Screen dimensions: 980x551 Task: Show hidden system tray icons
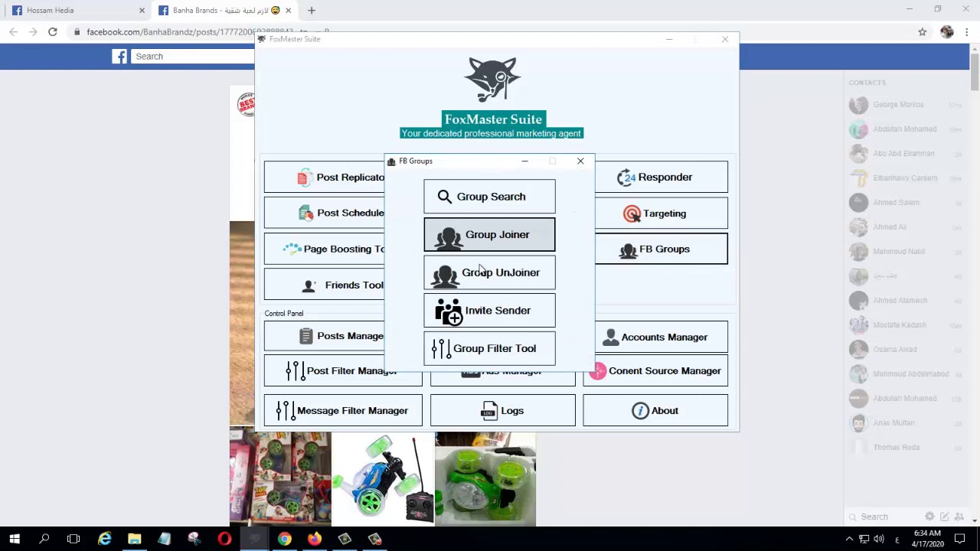[849, 540]
